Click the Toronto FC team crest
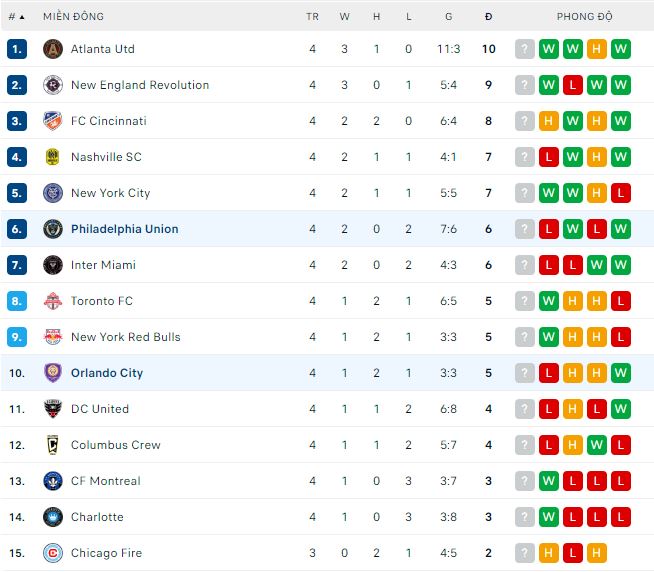Image resolution: width=654 pixels, height=572 pixels. (x=53, y=301)
